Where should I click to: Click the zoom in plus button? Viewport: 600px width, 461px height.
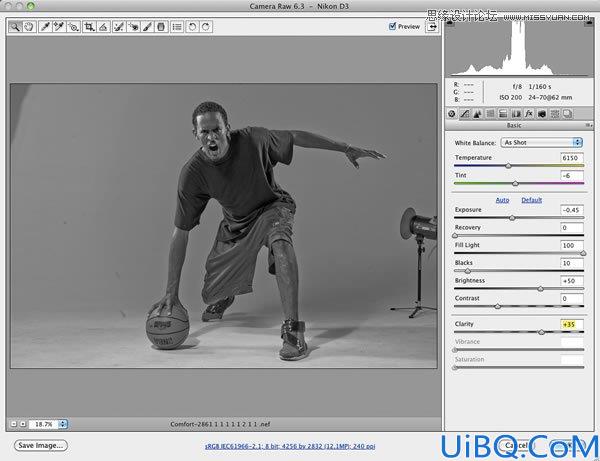23,424
